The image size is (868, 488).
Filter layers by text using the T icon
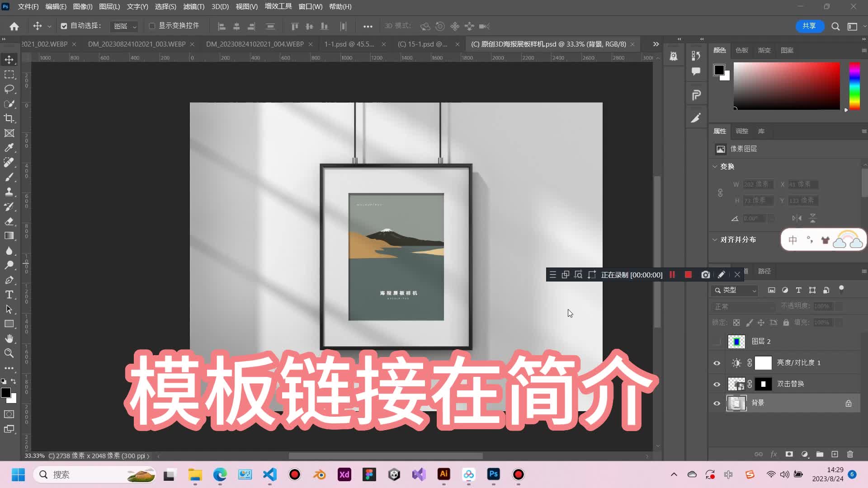pos(798,290)
